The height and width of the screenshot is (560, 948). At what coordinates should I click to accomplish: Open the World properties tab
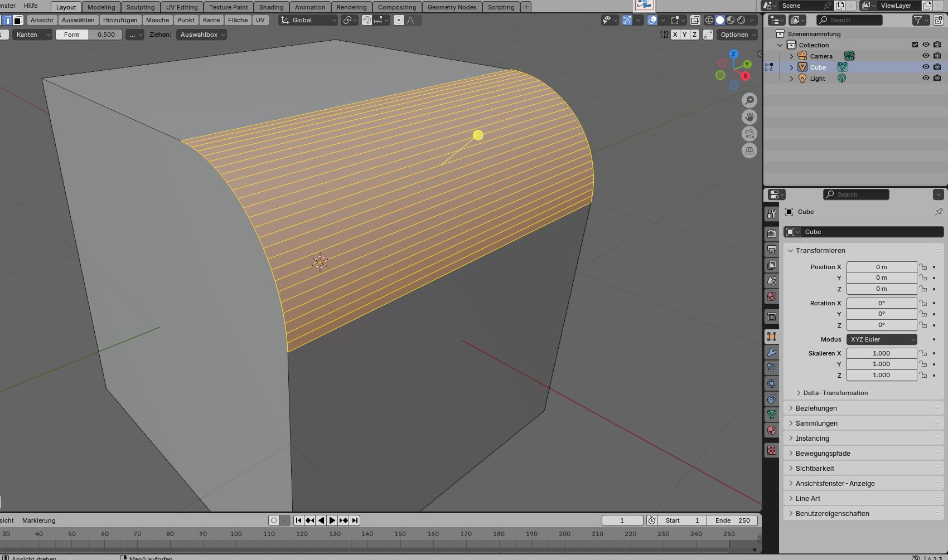click(x=772, y=296)
